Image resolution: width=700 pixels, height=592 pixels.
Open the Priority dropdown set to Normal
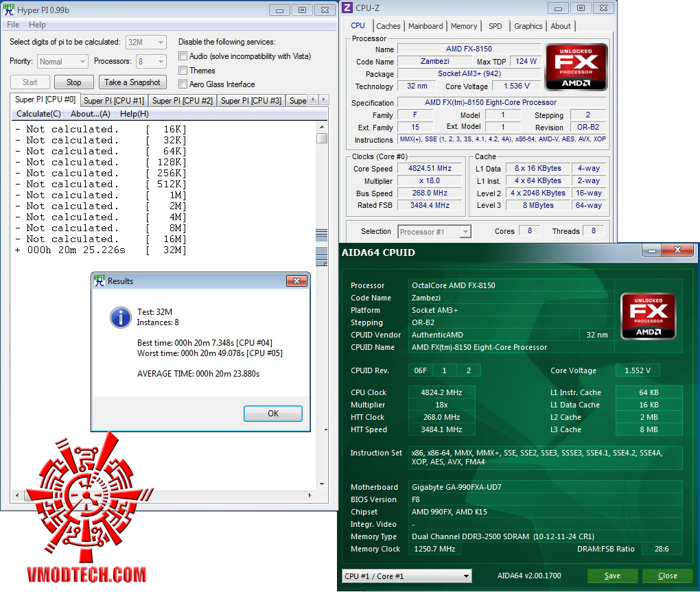point(62,62)
